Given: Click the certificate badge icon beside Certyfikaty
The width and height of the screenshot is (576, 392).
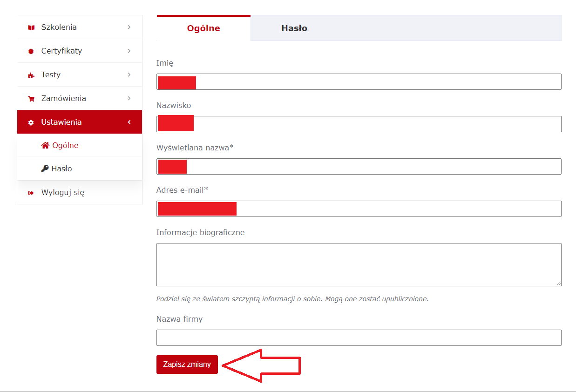Looking at the screenshot, I should (31, 51).
